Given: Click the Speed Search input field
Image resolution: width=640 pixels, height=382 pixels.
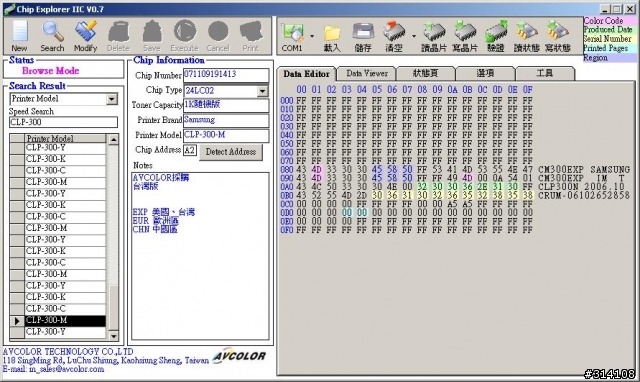Looking at the screenshot, I should [x=63, y=122].
